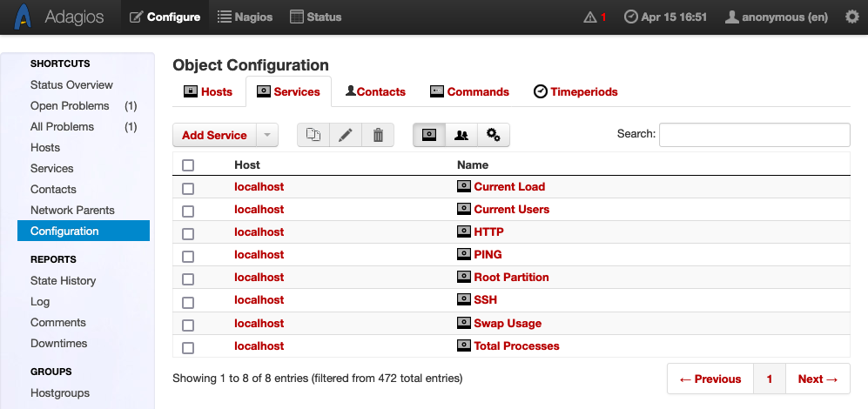Viewport: 868px width, 409px height.
Task: Open the Swap Usage service link
Action: point(507,323)
